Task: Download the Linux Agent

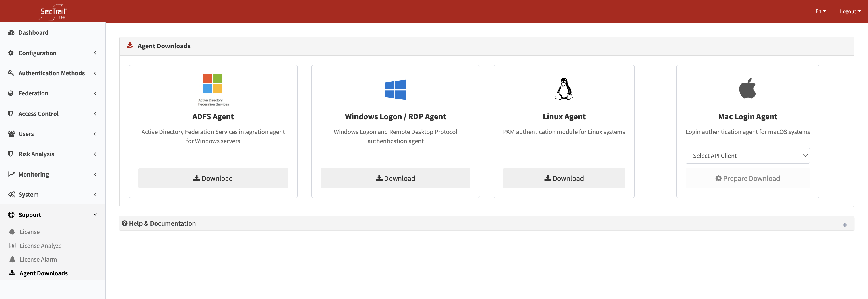Action: point(564,178)
